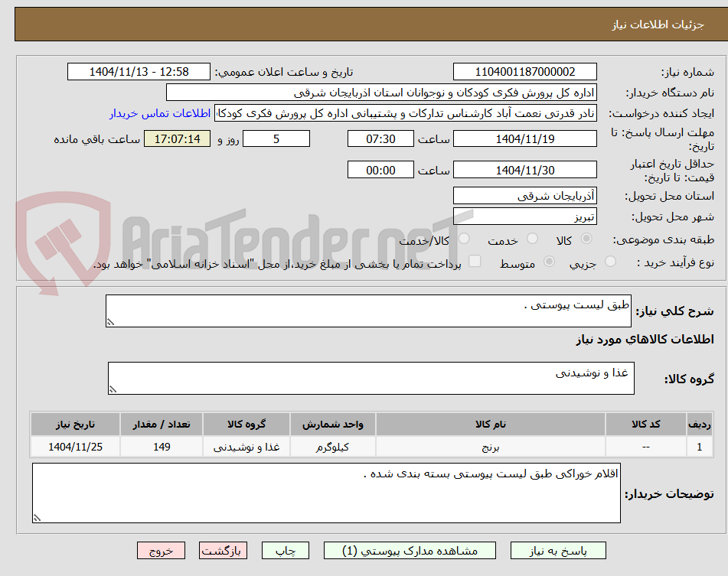The width and height of the screenshot is (728, 576).
Task: Click the price validity date 1404/11/30
Action: coord(525,170)
